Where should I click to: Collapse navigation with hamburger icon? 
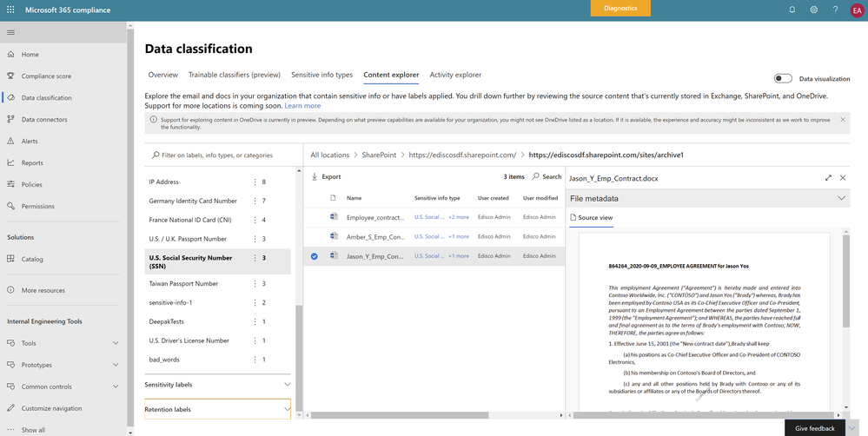(x=10, y=33)
